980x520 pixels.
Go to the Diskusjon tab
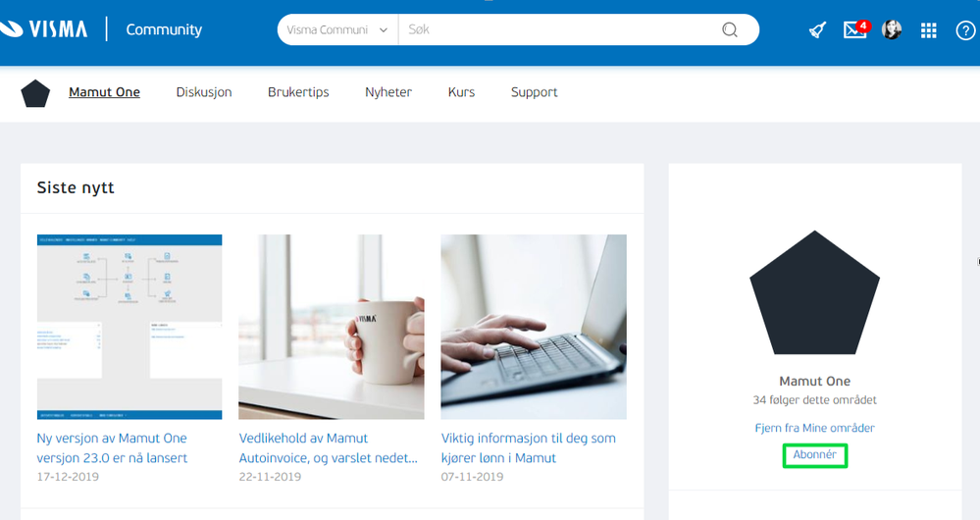[x=204, y=92]
